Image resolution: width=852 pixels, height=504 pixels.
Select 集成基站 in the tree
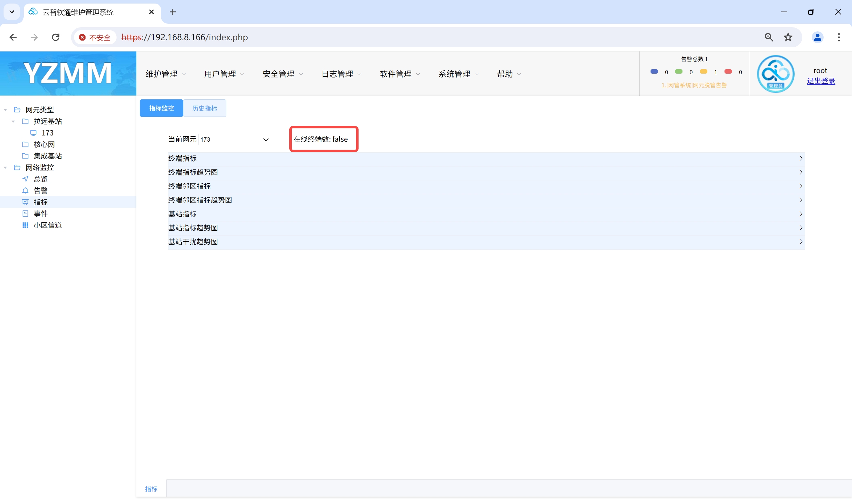(48, 156)
